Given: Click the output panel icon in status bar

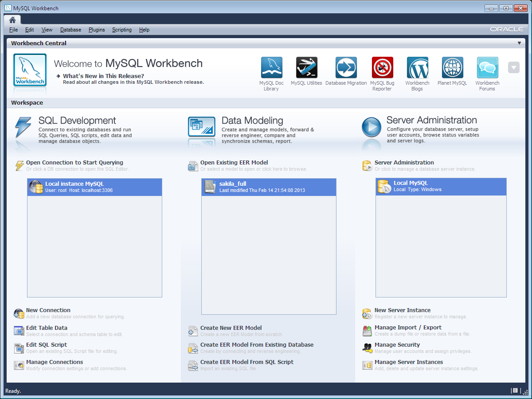Looking at the screenshot, I should click(515, 391).
